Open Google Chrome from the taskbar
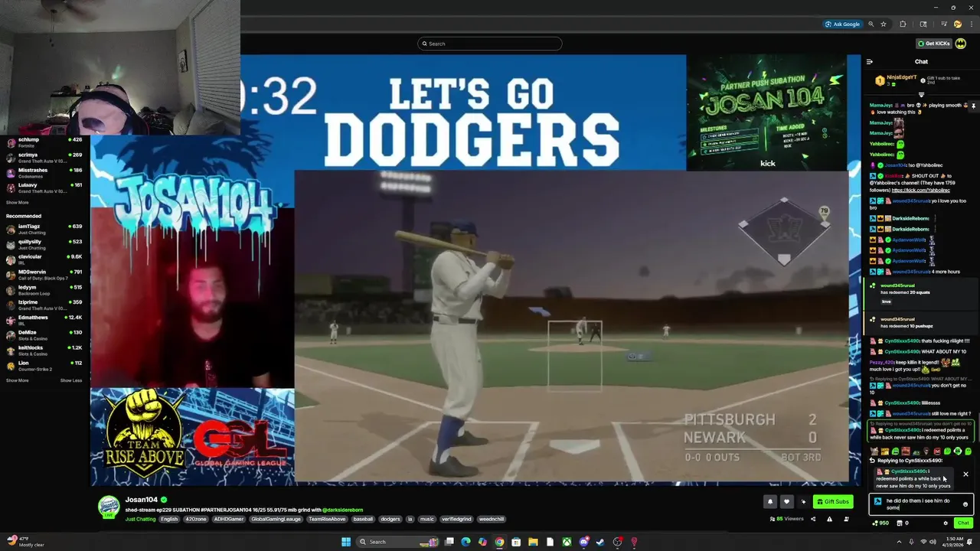 [x=499, y=542]
